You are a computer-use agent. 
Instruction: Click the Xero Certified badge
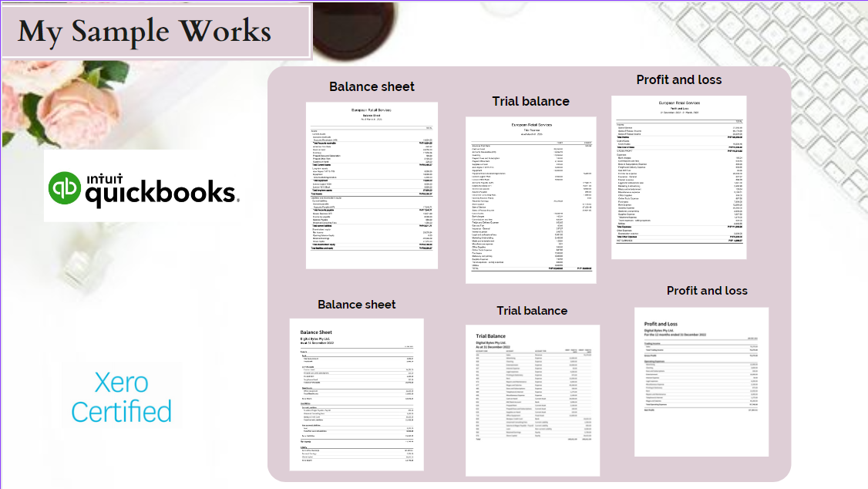pyautogui.click(x=121, y=397)
